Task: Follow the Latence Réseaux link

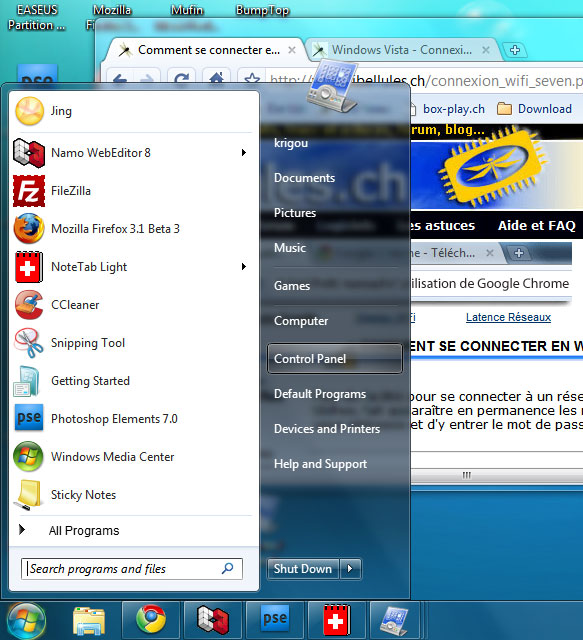Action: [x=508, y=317]
